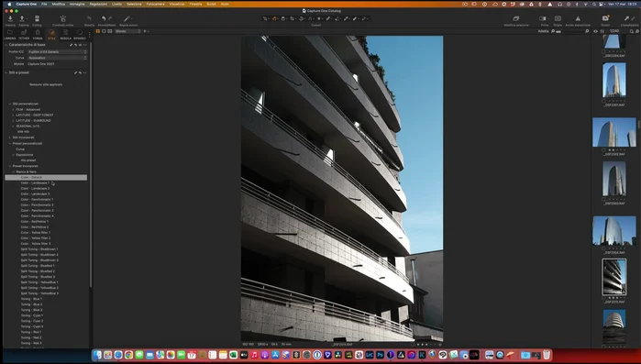Viewport: 641px width, 364px height.
Task: Click the Adatta zoom button
Action: click(543, 31)
